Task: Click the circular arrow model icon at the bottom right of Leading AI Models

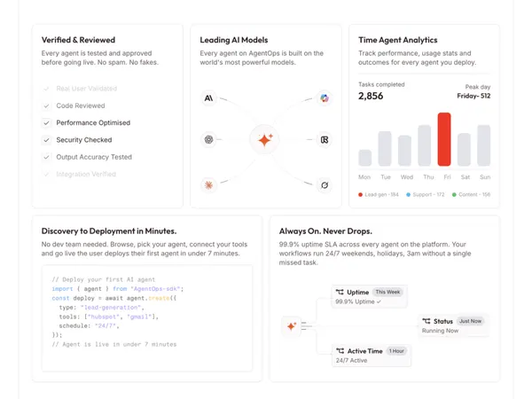Action: [x=325, y=185]
